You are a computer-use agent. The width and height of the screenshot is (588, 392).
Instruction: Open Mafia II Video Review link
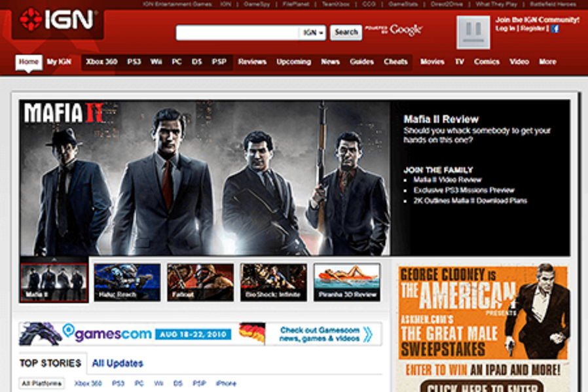pos(447,179)
